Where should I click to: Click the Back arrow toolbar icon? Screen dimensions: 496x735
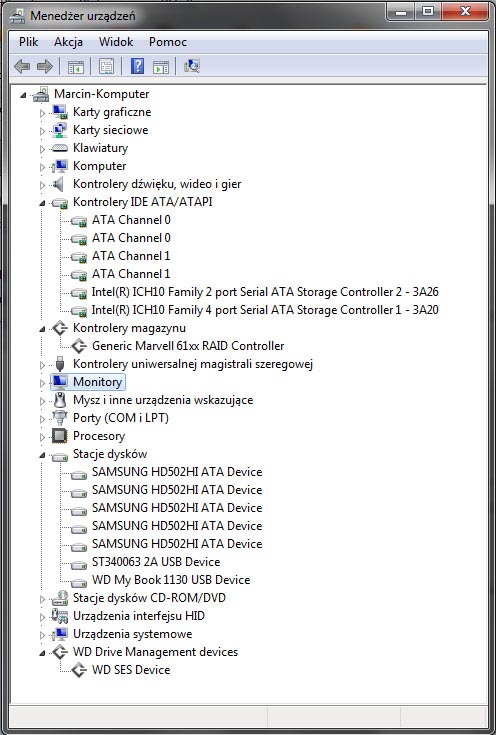pyautogui.click(x=22, y=67)
